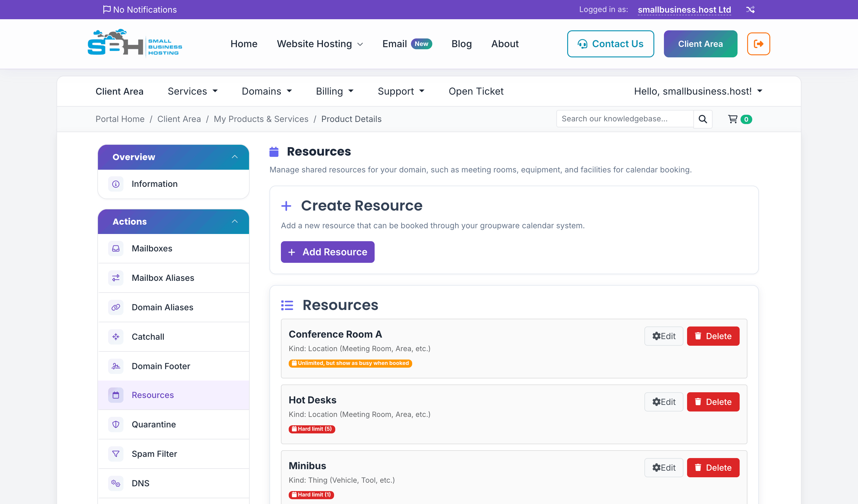This screenshot has height=504, width=858.
Task: Edit the Hot Desks resource
Action: pos(664,402)
